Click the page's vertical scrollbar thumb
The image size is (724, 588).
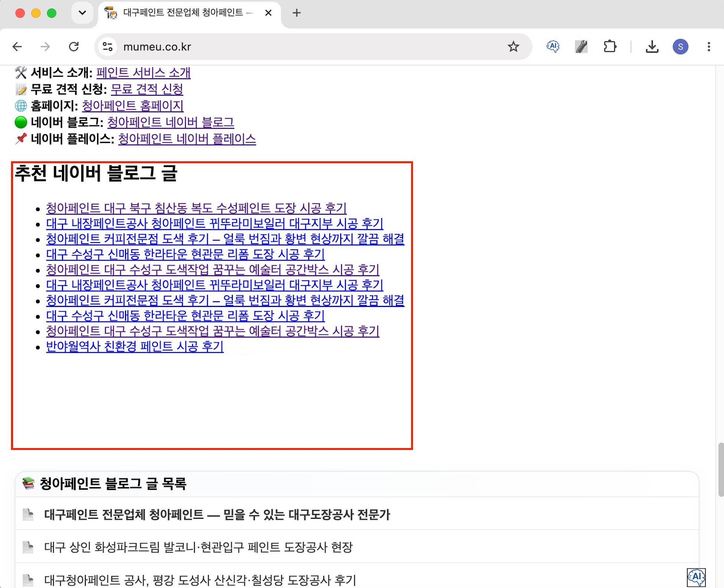pyautogui.click(x=721, y=469)
